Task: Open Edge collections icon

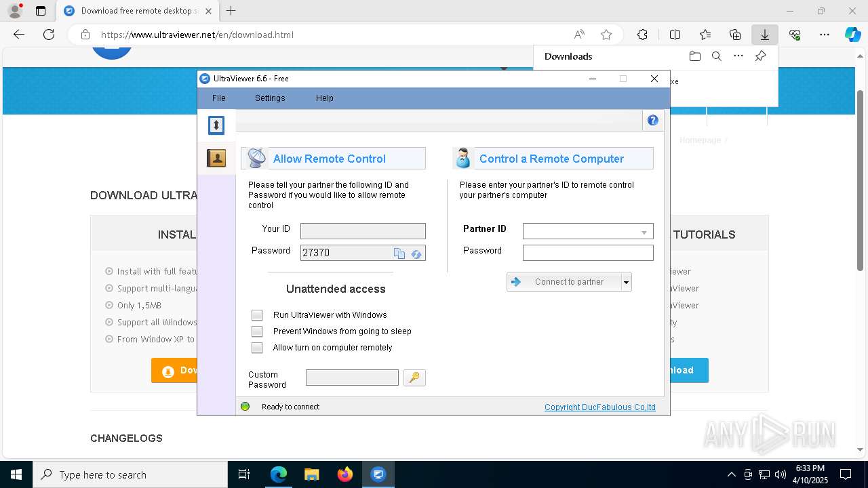Action: click(735, 35)
